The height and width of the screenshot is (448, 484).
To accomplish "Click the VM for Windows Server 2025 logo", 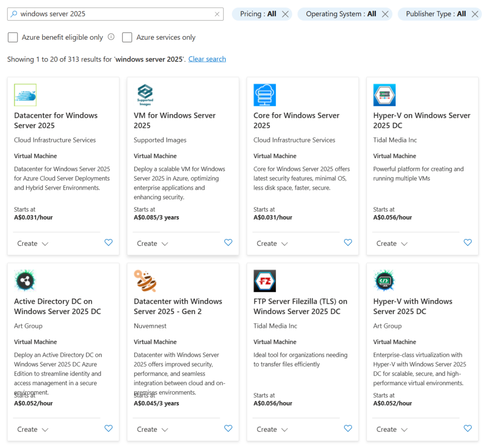I will [145, 95].
